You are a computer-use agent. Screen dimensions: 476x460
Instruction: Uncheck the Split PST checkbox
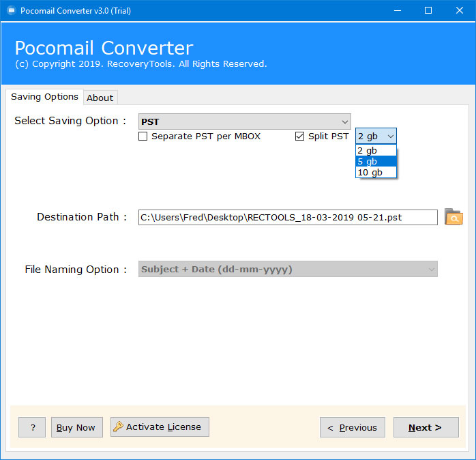299,136
